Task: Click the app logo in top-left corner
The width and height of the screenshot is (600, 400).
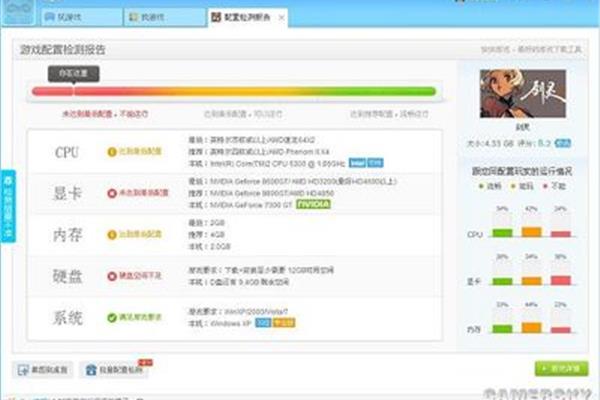Action: (18, 11)
